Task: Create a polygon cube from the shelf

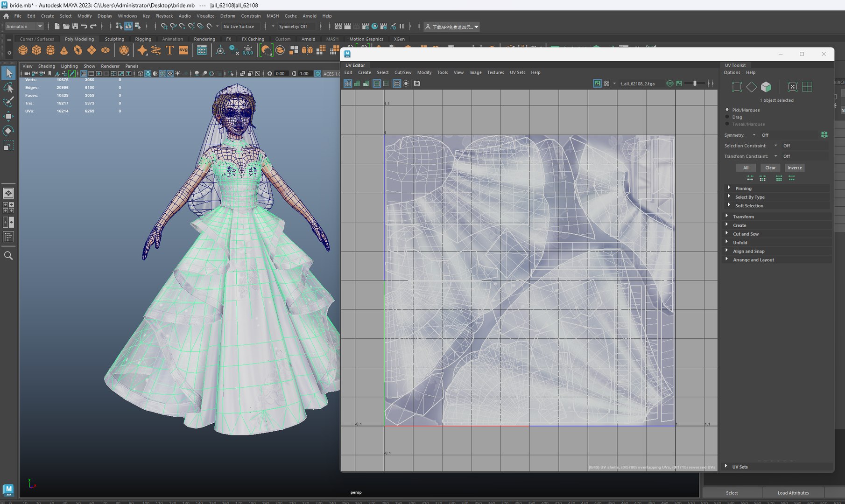Action: click(36, 50)
